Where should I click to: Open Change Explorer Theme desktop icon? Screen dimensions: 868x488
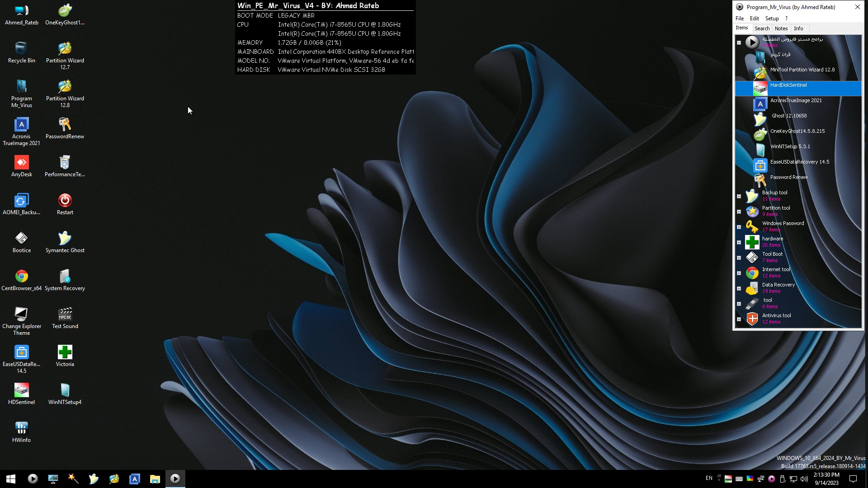(x=21, y=322)
